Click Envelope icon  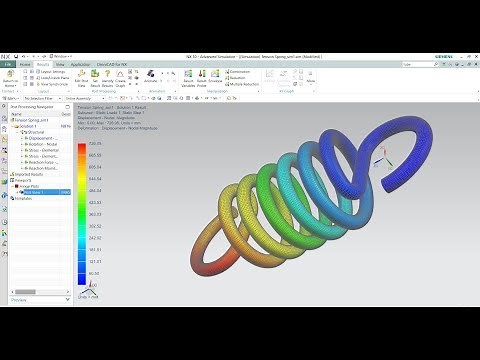click(215, 74)
